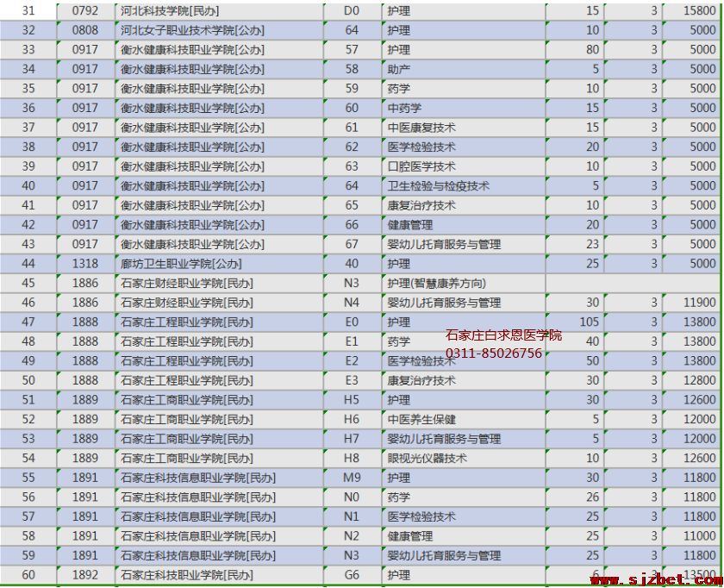Select cell 河北科技学院[民办] in row 31

coord(219,11)
